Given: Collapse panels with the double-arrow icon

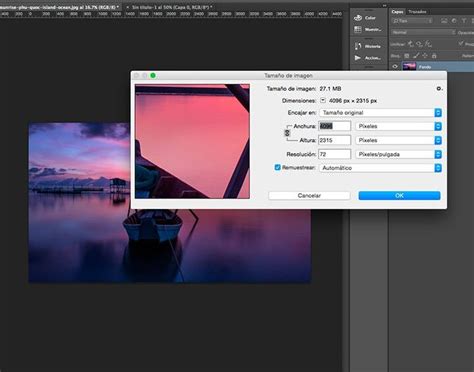Looking at the screenshot, I should [384, 5].
